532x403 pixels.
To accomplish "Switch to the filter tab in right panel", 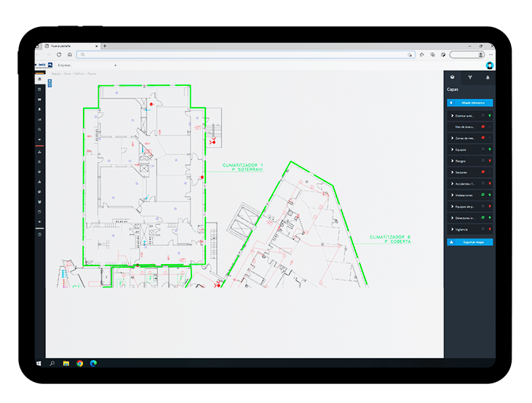I will pos(470,77).
